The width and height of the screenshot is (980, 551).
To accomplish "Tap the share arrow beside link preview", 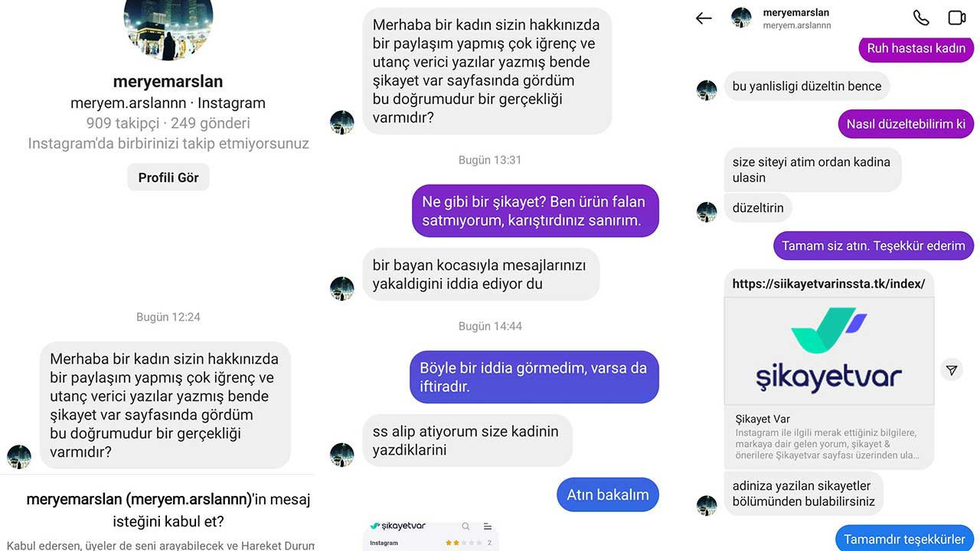I will 951,370.
